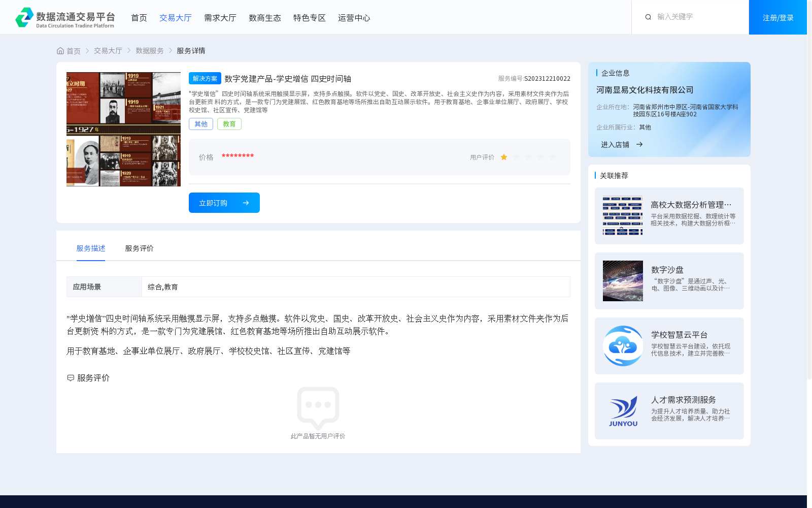Open the 首页 nav menu
Viewport: 812px width, 508px height.
139,18
